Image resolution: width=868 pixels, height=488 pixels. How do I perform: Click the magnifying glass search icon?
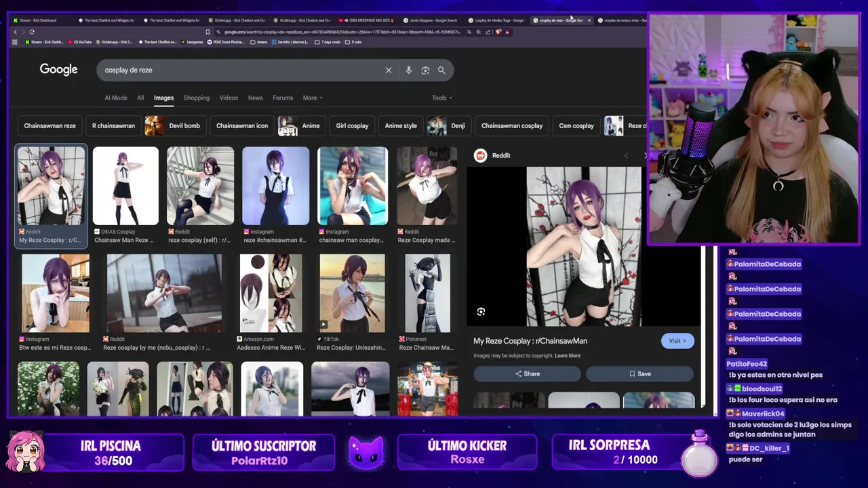[441, 70]
